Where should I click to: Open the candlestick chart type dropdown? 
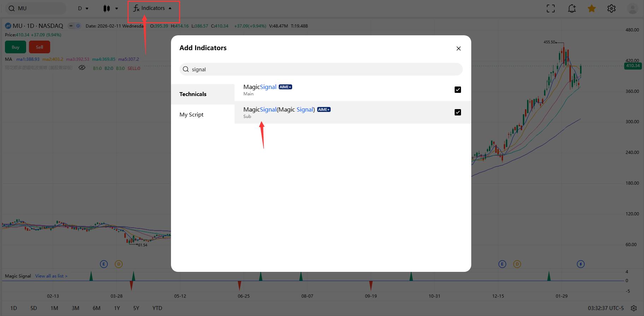(x=111, y=8)
